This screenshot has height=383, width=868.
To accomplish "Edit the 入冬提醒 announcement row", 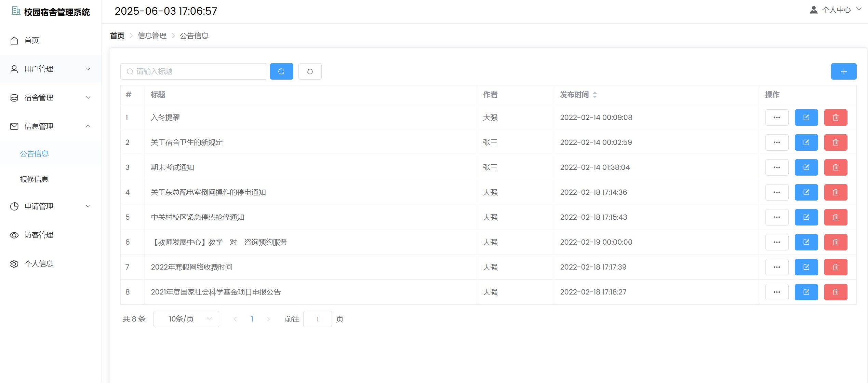I will 806,118.
